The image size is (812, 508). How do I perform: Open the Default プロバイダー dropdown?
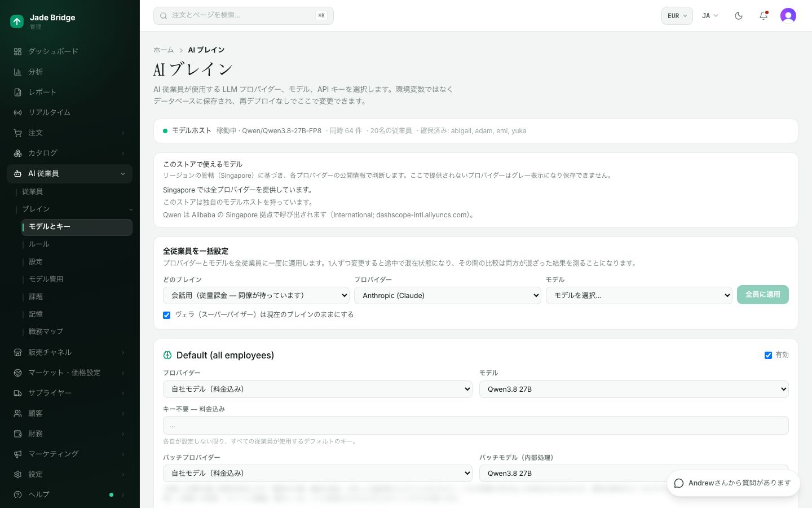[317, 389]
